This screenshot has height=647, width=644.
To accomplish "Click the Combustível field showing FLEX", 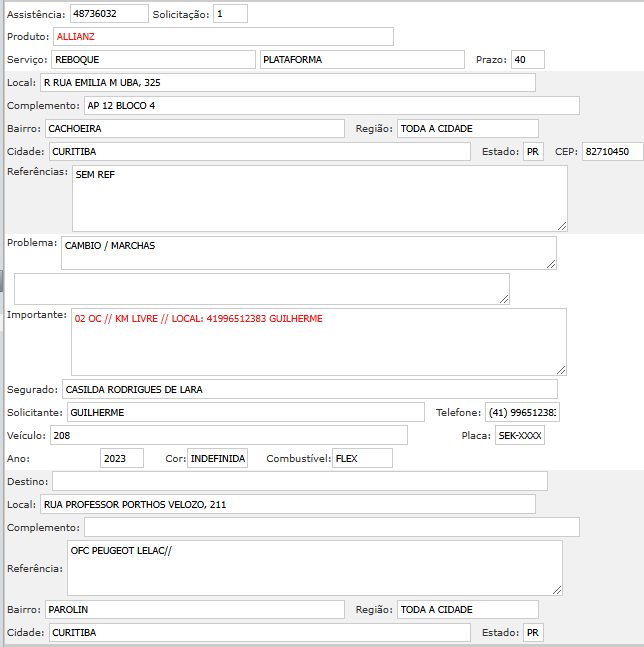I will click(x=362, y=458).
